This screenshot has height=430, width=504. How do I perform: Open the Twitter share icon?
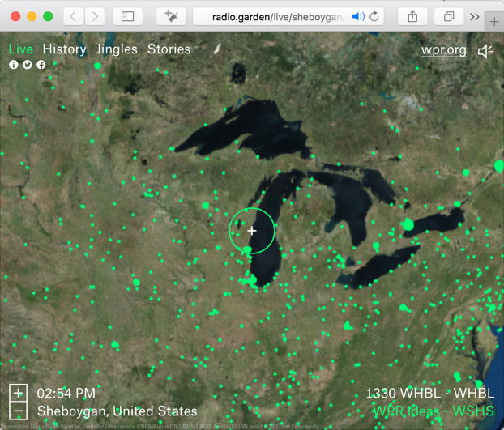[x=28, y=65]
